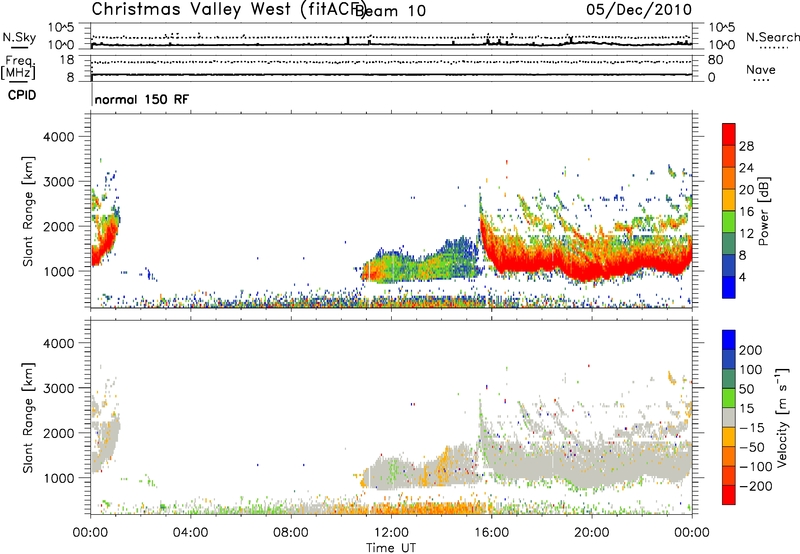Click the "Nave" legend label
Image resolution: width=800 pixels, height=554 pixels.
[761, 69]
